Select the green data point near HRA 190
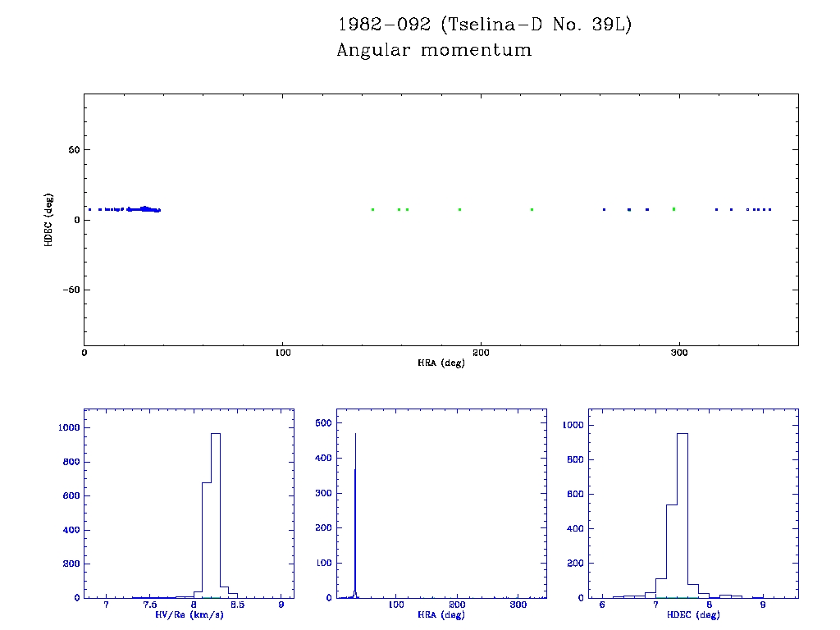Viewport: 840px width, 630px height. coord(459,209)
